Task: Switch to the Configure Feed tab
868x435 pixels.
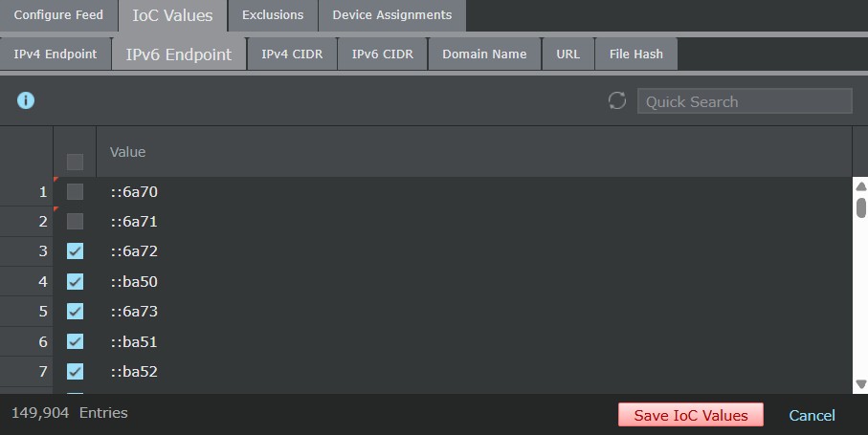Action: 58,15
